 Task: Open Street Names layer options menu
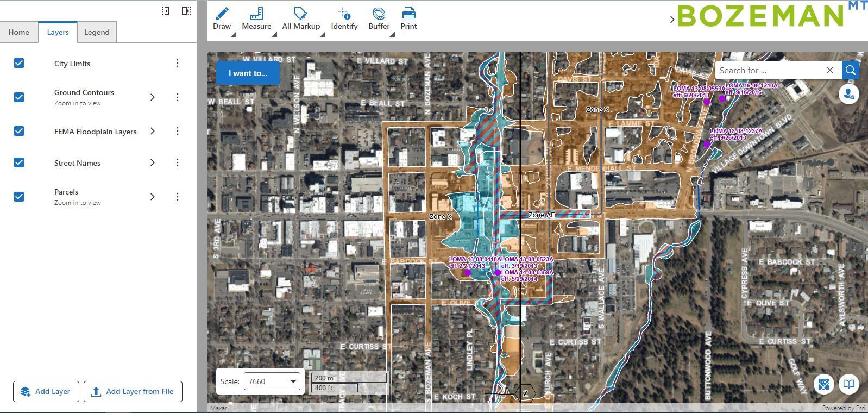[178, 162]
